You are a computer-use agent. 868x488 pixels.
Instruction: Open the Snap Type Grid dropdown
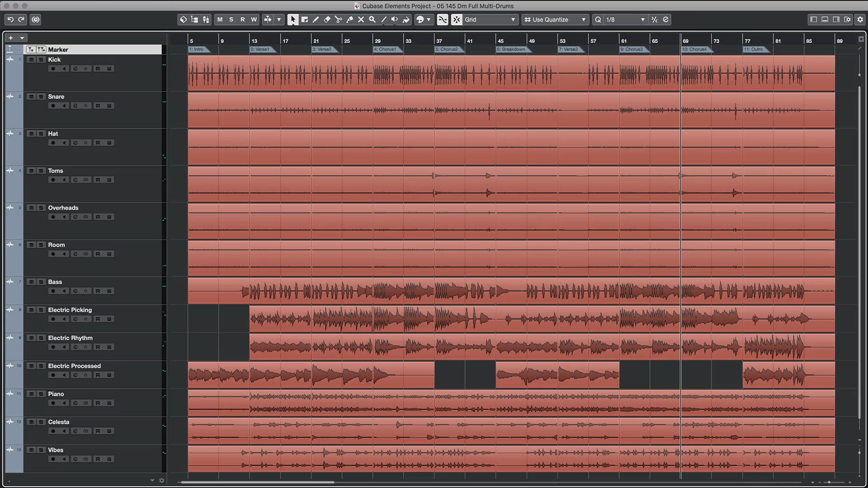[490, 19]
